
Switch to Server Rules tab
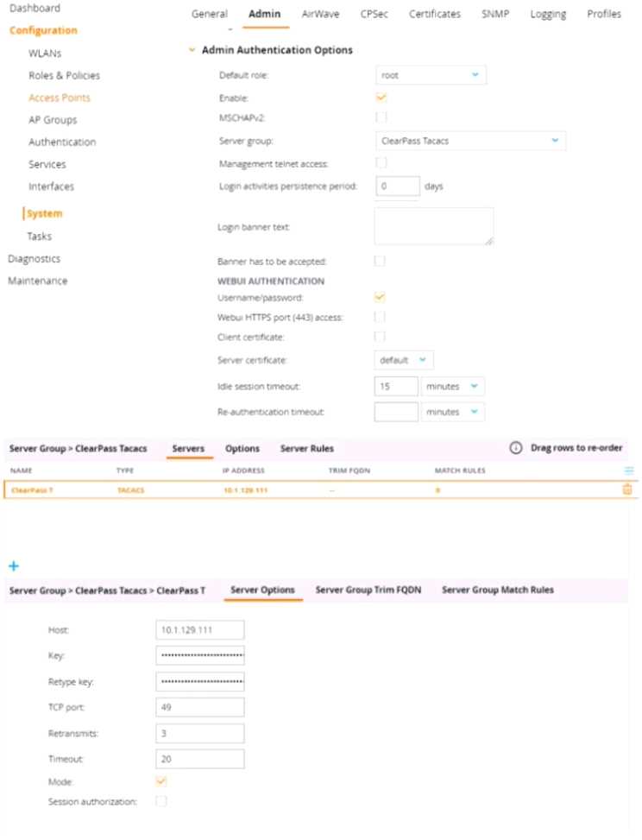point(306,449)
